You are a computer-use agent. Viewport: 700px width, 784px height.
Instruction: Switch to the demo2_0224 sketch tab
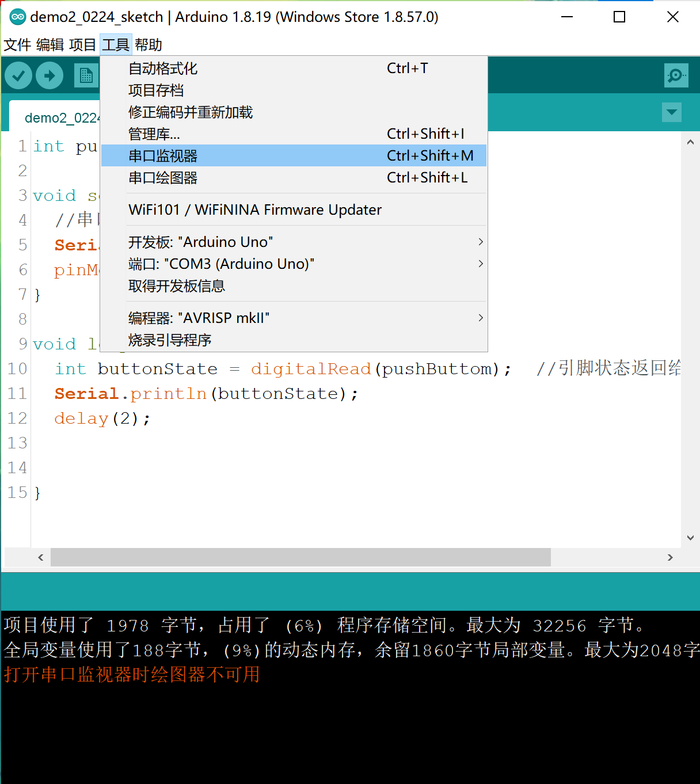56,117
